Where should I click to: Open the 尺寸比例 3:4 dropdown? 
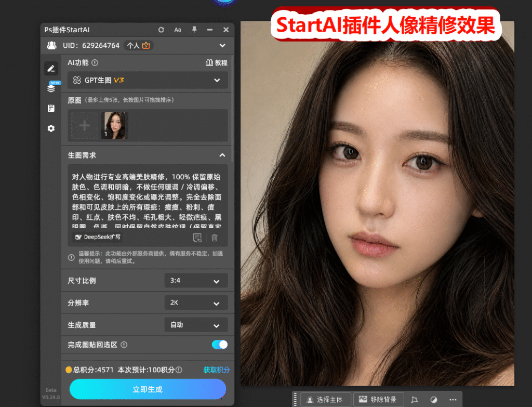click(196, 281)
